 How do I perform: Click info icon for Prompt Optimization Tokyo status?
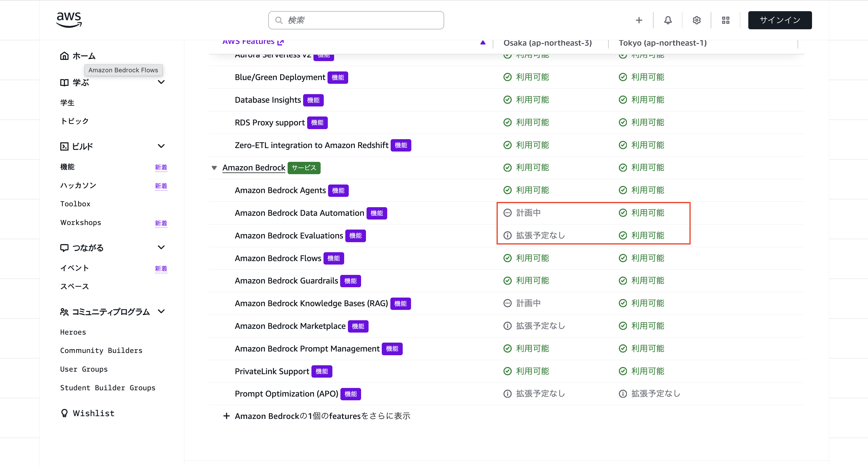[x=622, y=394]
